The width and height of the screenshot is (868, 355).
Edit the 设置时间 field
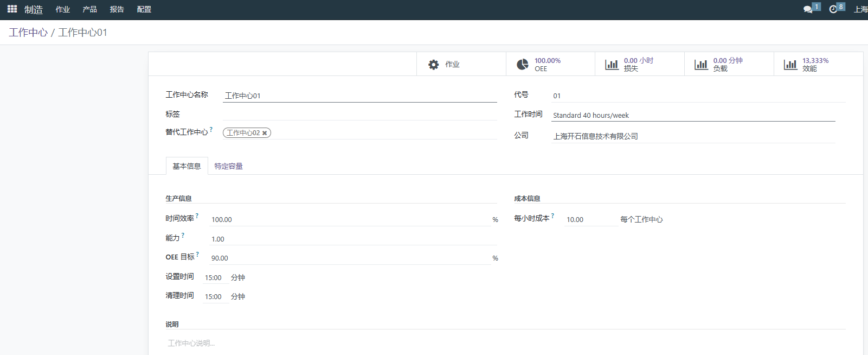click(x=215, y=277)
